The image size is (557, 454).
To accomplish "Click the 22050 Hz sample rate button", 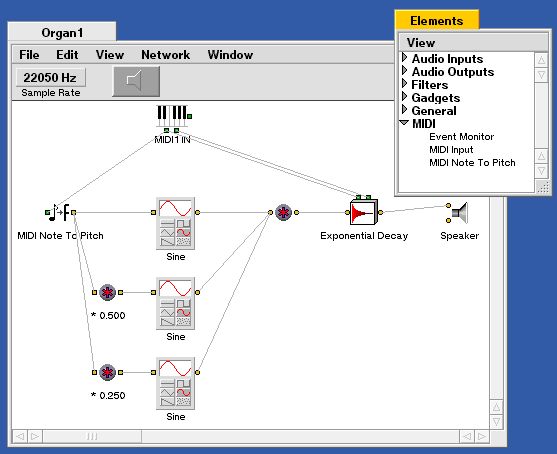I will click(50, 77).
